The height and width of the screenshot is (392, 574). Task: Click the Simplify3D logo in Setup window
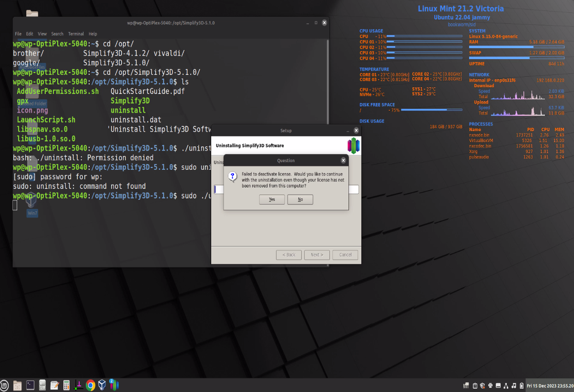(x=353, y=145)
